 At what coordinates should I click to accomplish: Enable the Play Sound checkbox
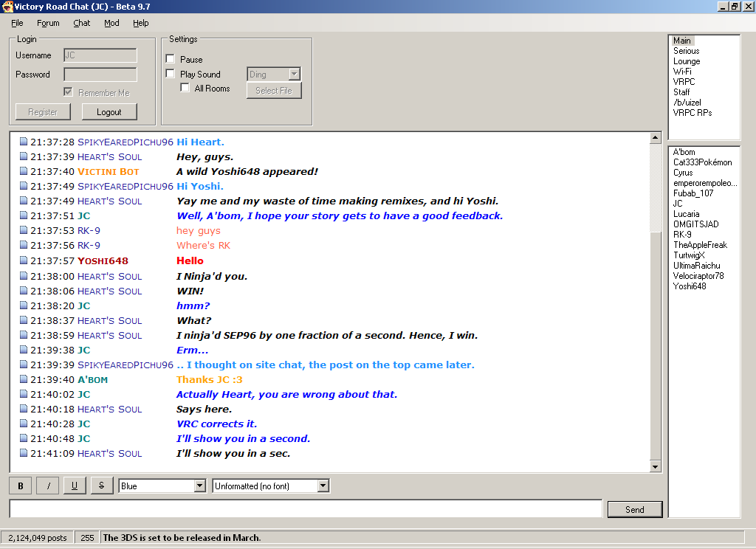point(171,74)
